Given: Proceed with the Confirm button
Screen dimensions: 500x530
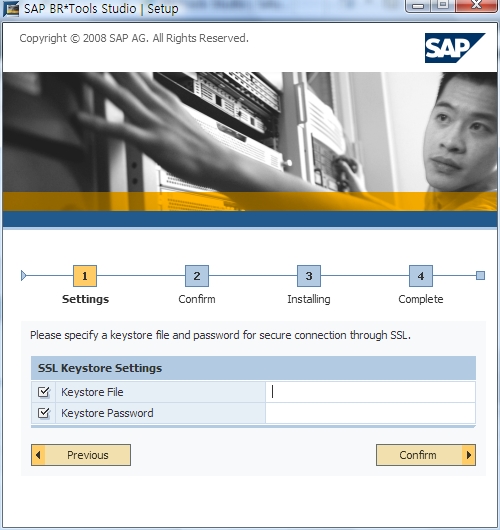Looking at the screenshot, I should click(x=426, y=455).
